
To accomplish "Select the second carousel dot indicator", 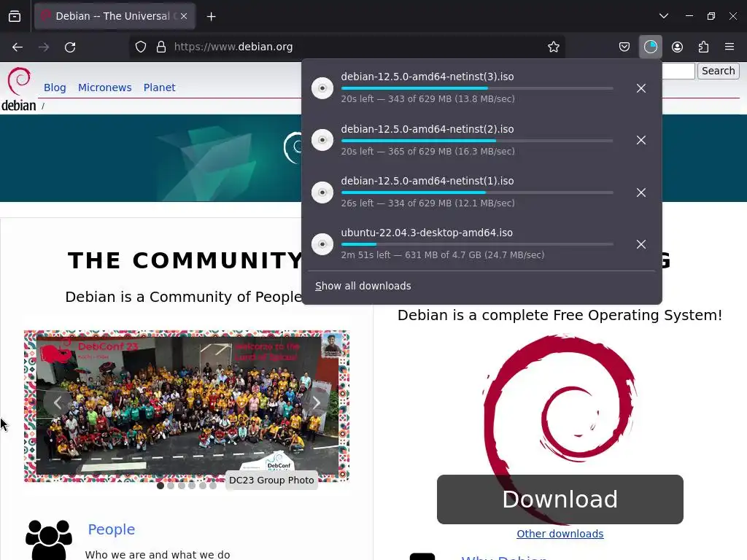I will click(x=171, y=486).
